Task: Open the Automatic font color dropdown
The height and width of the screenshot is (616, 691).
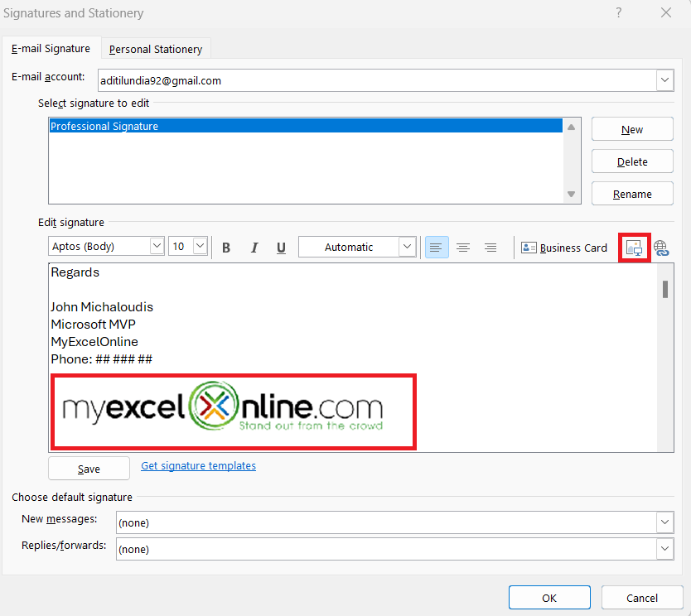Action: coord(407,247)
